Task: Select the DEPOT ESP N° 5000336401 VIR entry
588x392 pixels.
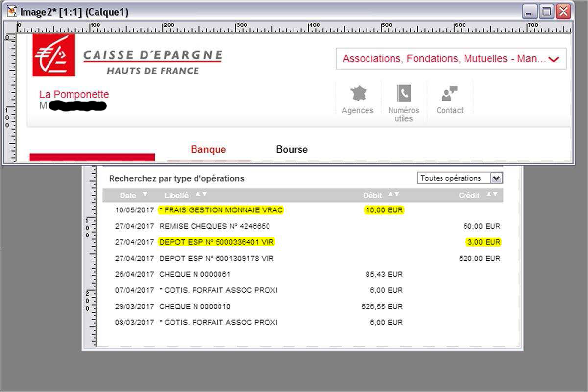Action: pos(217,242)
